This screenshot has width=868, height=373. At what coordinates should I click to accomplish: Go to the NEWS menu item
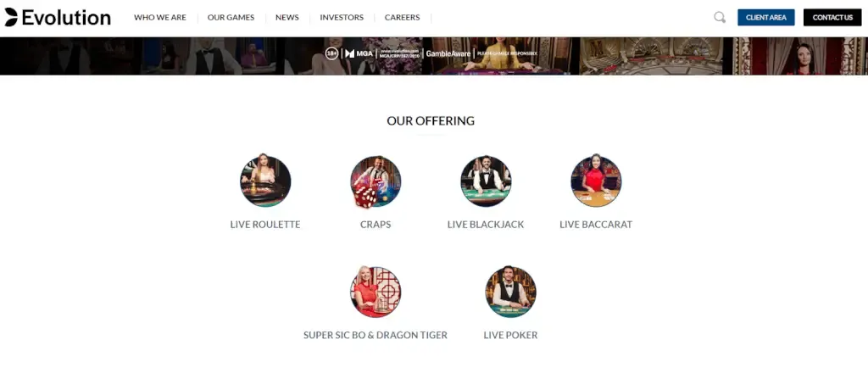tap(287, 18)
